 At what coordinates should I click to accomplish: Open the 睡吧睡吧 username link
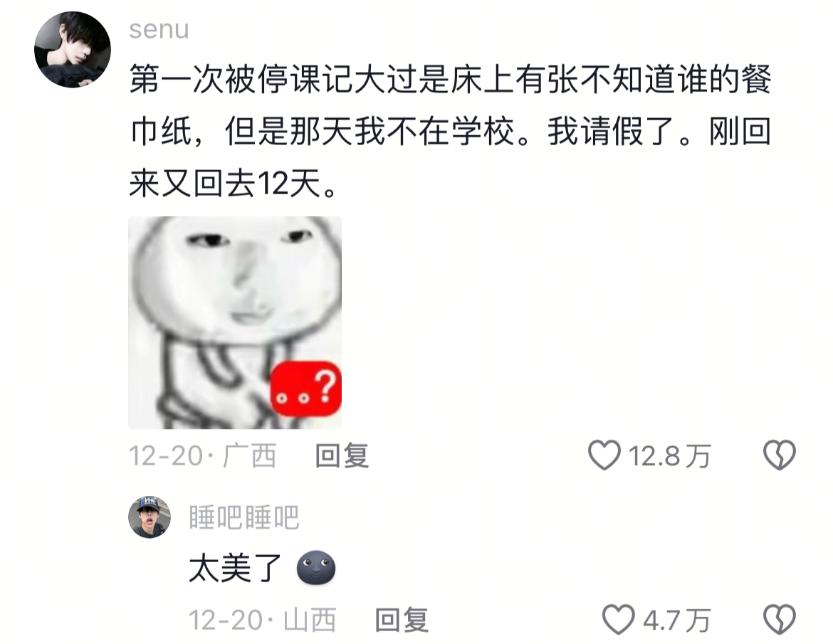(243, 517)
